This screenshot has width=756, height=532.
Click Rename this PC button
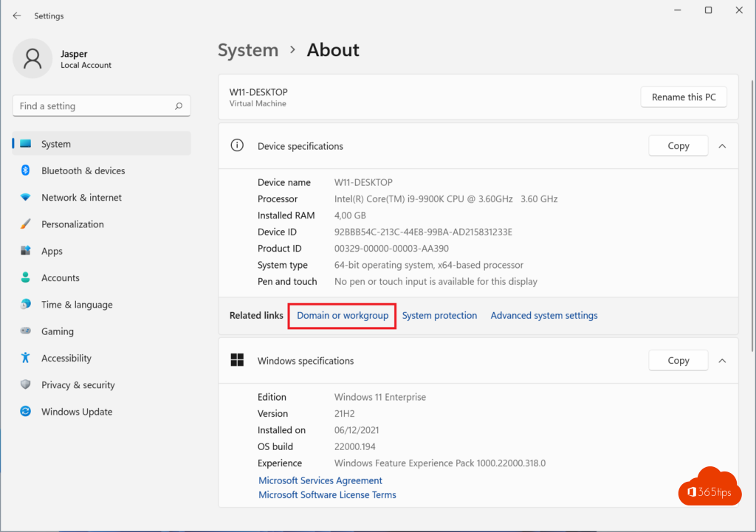[x=684, y=97]
